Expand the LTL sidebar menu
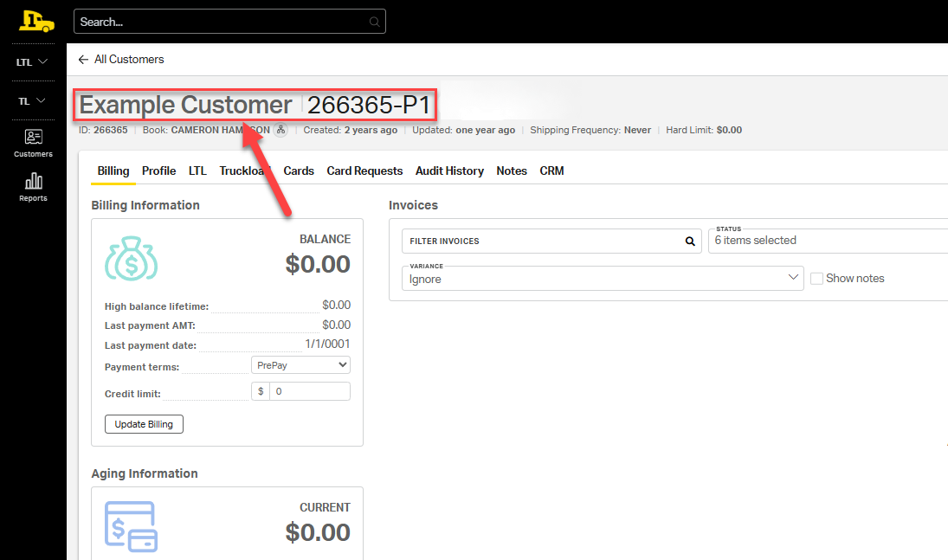This screenshot has width=948, height=560. (x=32, y=61)
